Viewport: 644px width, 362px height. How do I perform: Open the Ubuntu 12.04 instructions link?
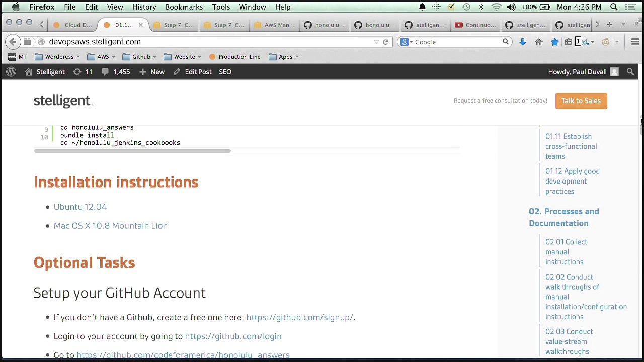[80, 207]
